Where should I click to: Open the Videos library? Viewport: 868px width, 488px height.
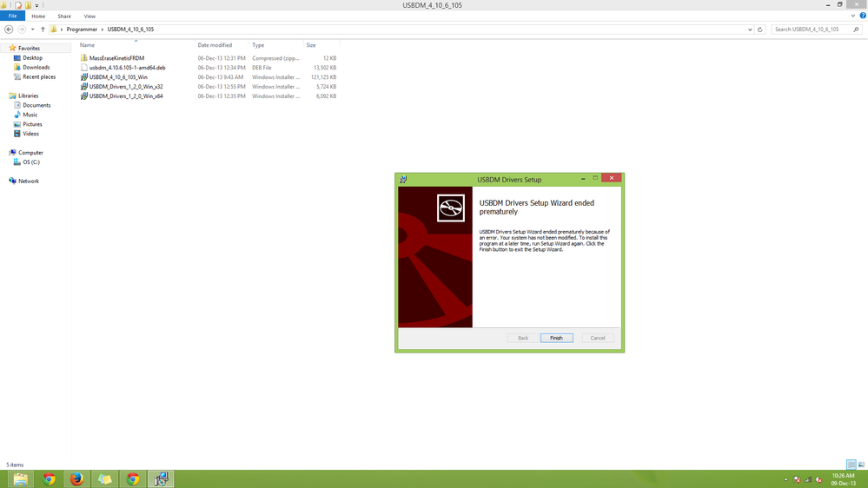(x=31, y=134)
